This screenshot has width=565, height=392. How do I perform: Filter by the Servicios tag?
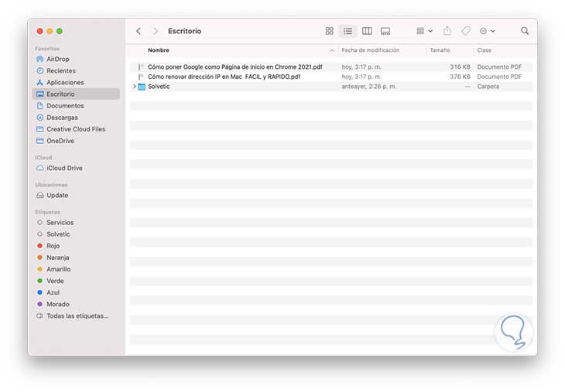76,223
